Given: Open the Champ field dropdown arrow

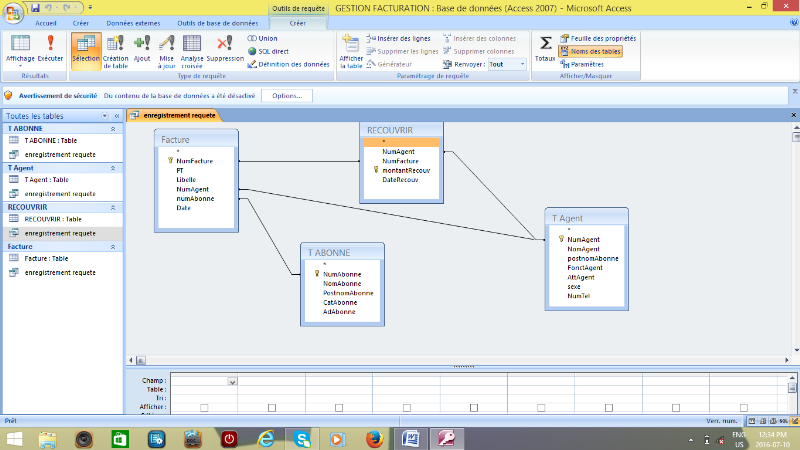Looking at the screenshot, I should pyautogui.click(x=232, y=381).
